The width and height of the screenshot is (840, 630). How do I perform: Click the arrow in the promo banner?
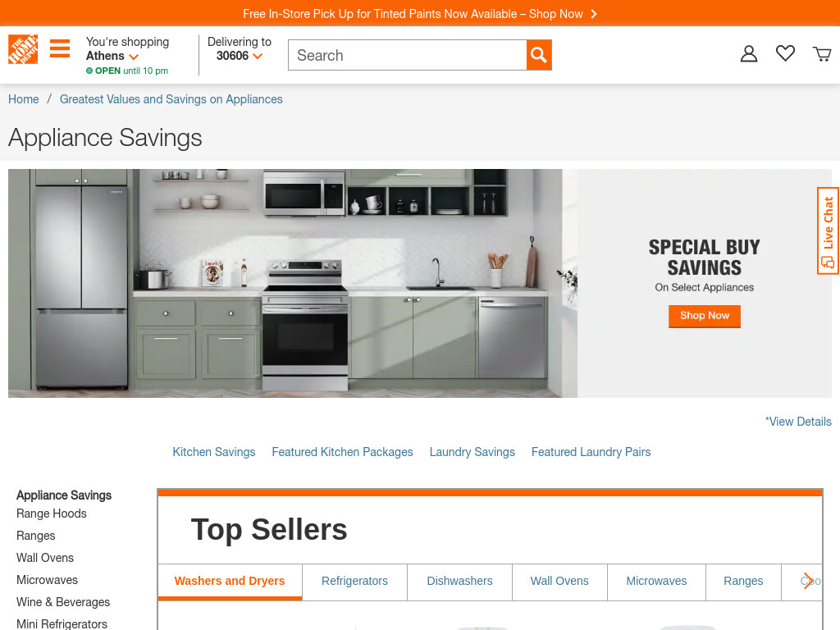[x=594, y=14]
